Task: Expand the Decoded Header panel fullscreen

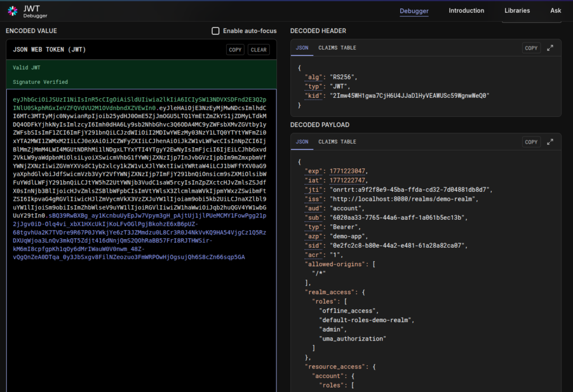Action: click(x=549, y=48)
